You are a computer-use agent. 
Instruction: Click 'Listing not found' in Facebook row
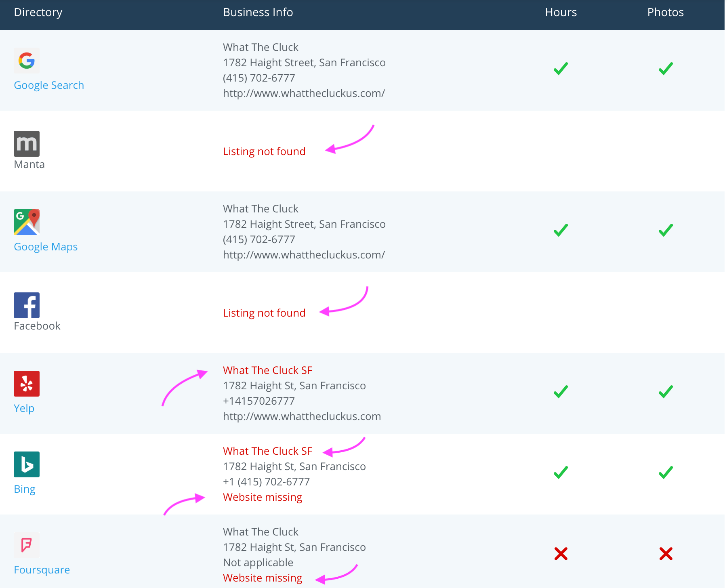tap(264, 313)
